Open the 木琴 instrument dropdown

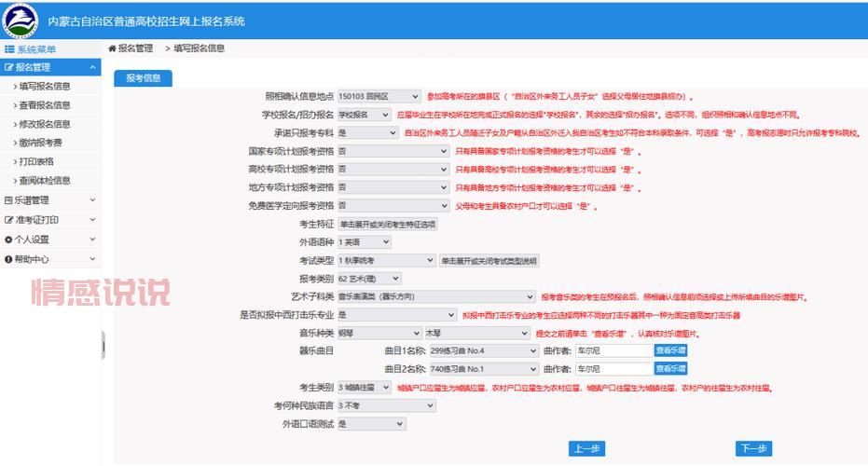click(477, 333)
